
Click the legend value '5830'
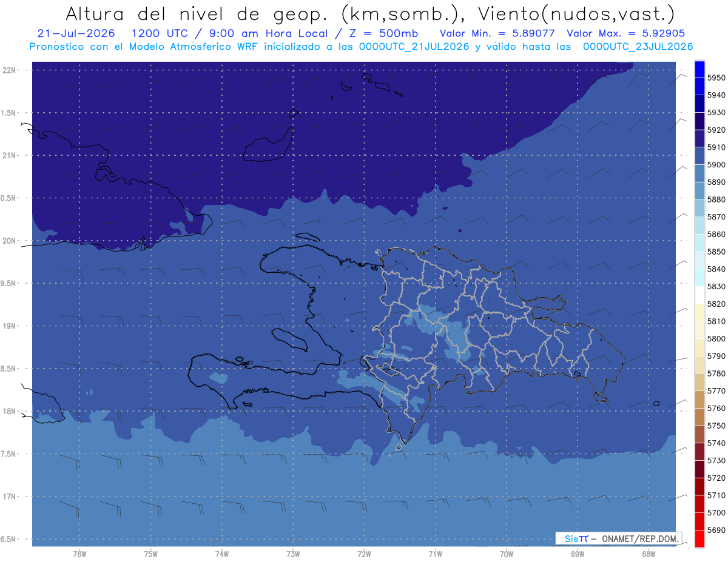pos(716,286)
